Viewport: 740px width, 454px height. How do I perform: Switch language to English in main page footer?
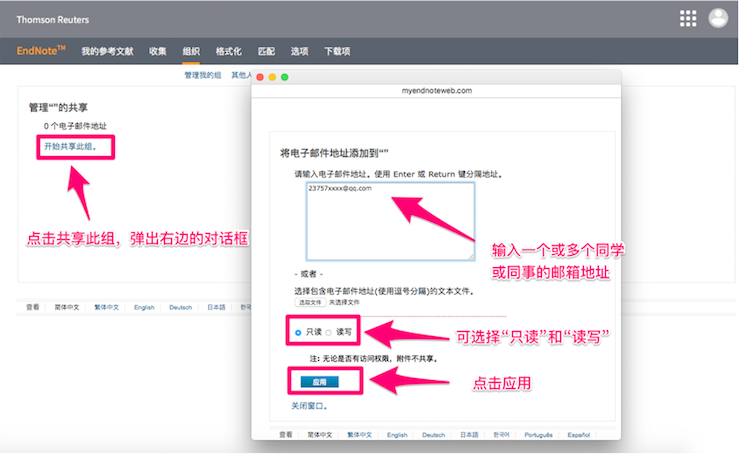(x=144, y=307)
